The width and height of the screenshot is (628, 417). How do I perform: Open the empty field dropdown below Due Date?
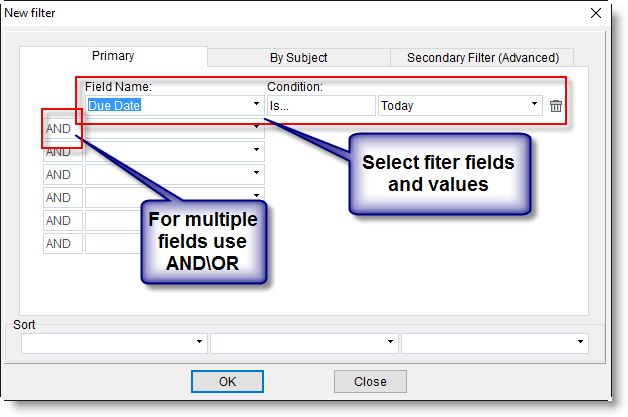[257, 128]
